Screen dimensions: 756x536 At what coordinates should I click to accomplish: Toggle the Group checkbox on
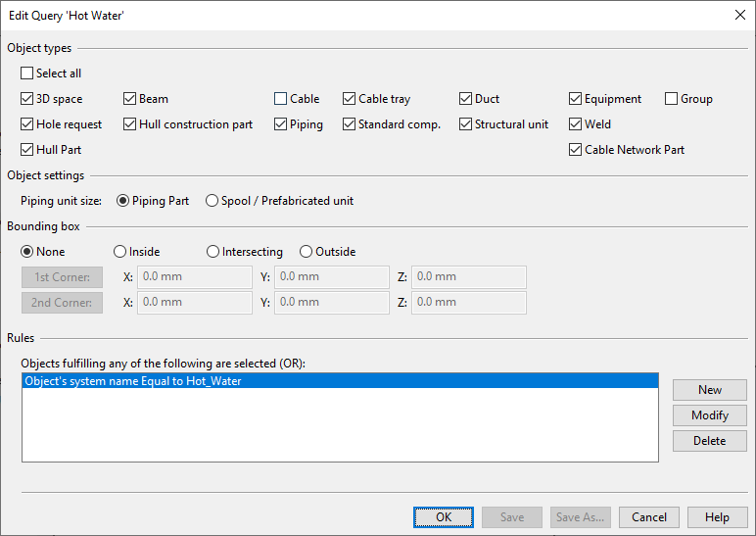[x=672, y=99]
